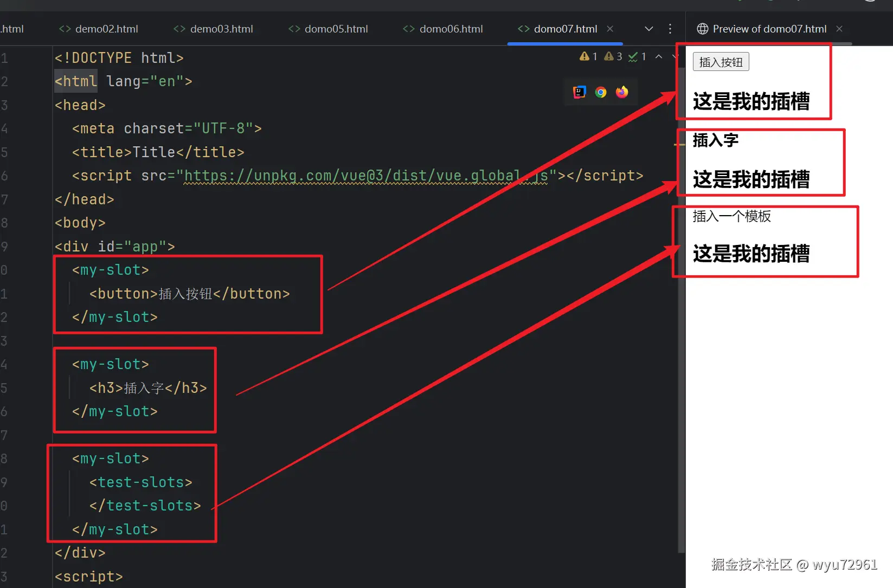Switch to the domo06.html tab
The width and height of the screenshot is (893, 588).
(443, 29)
